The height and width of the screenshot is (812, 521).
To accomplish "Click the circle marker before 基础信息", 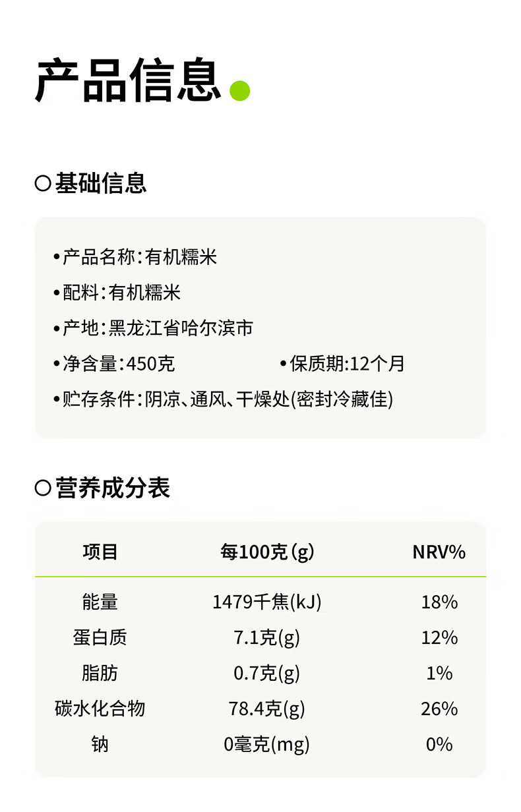I will (x=43, y=184).
